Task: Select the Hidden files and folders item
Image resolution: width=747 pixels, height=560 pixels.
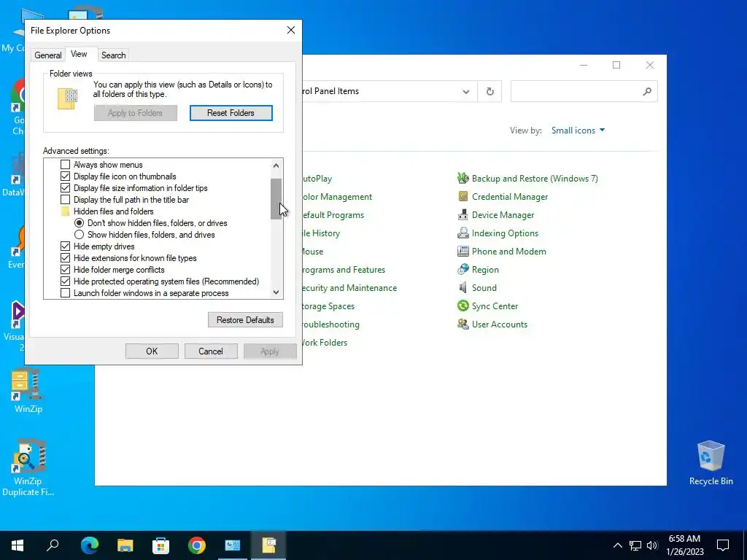Action: pyautogui.click(x=113, y=211)
